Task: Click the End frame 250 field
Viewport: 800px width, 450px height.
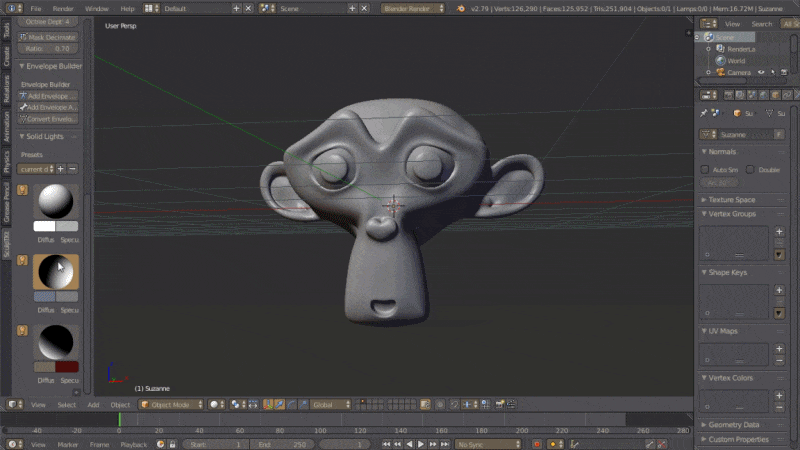Action: tap(282, 444)
